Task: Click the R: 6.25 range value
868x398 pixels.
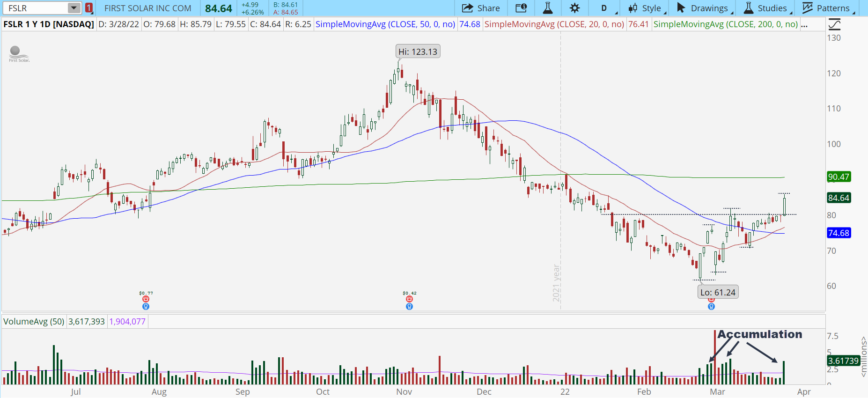Action: (298, 24)
